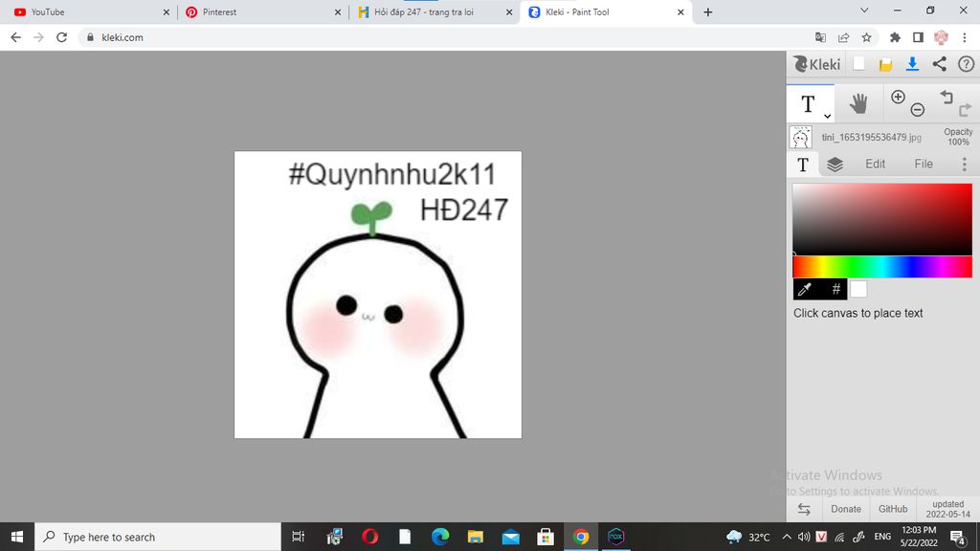This screenshot has height=551, width=980.
Task: Open the volume control in tray
Action: click(804, 537)
